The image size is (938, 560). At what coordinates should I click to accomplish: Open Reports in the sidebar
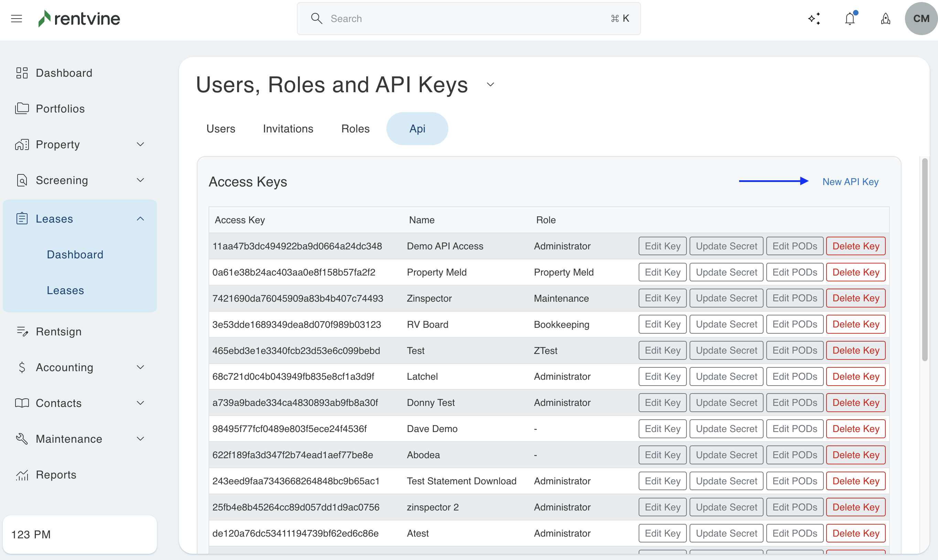pyautogui.click(x=56, y=474)
